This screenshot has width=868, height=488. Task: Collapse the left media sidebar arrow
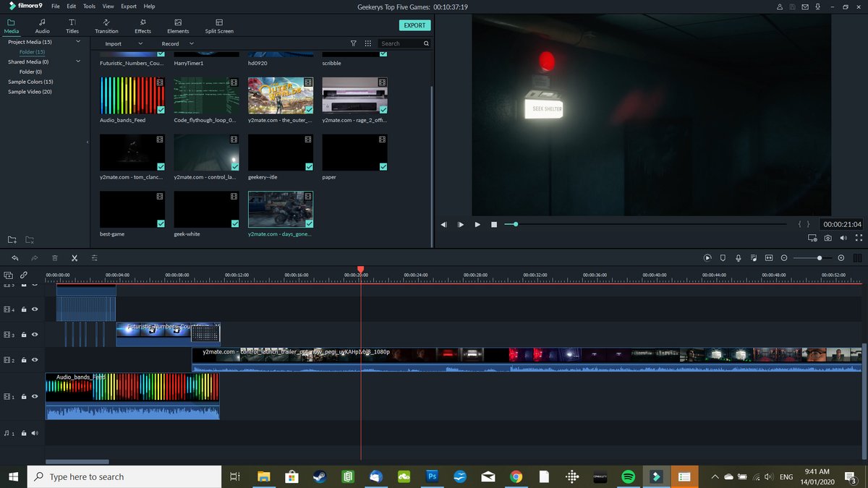point(88,142)
